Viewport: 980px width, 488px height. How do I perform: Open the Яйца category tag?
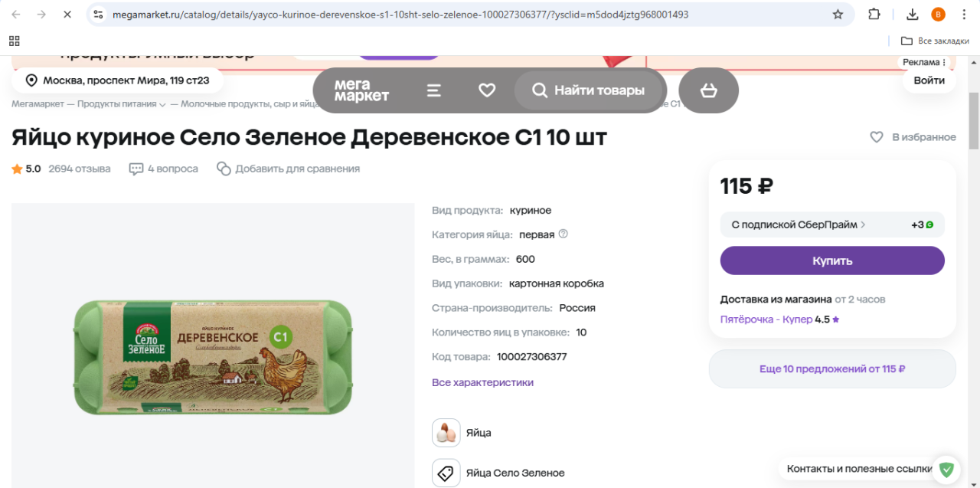point(462,433)
